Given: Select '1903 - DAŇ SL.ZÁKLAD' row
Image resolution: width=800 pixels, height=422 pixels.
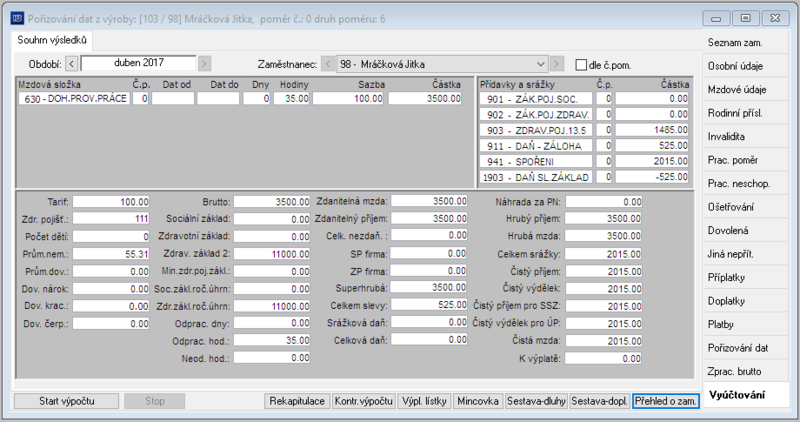Looking at the screenshot, I should click(536, 178).
